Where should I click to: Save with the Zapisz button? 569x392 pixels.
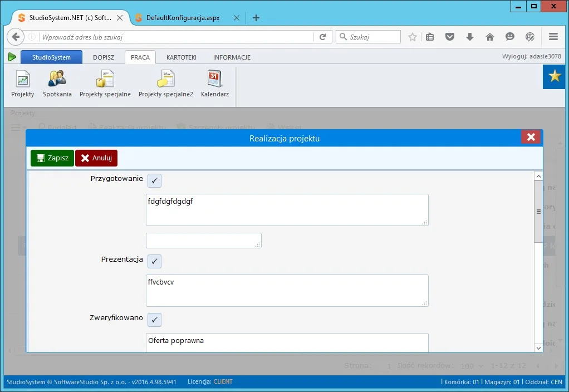[52, 158]
